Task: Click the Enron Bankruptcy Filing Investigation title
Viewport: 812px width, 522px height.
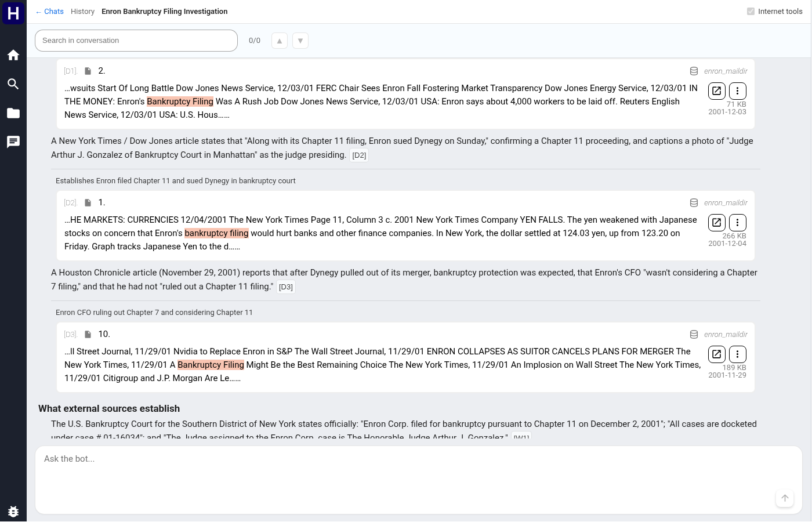Action: coord(165,12)
